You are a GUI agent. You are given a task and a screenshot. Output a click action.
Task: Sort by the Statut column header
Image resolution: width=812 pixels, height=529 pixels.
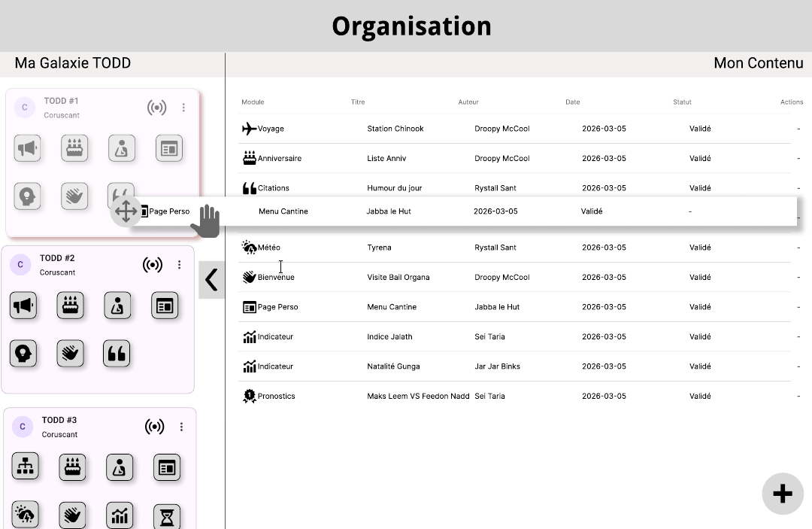(682, 102)
